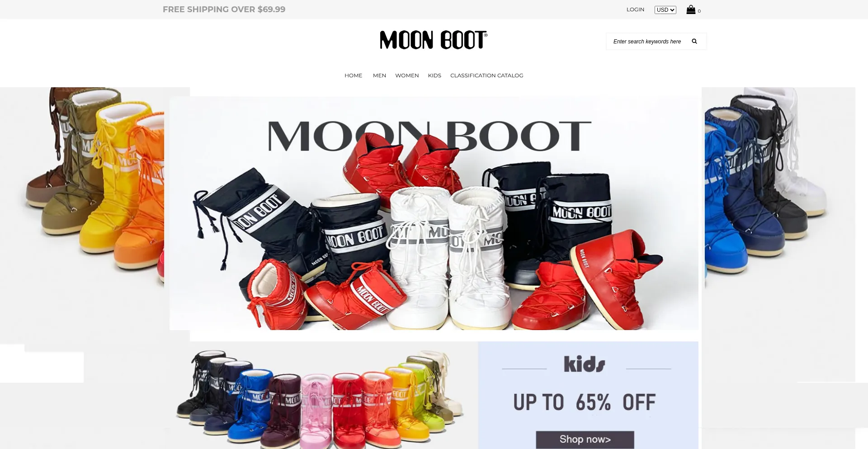Image resolution: width=868 pixels, height=449 pixels.
Task: Click the LOGIN link
Action: pos(635,9)
